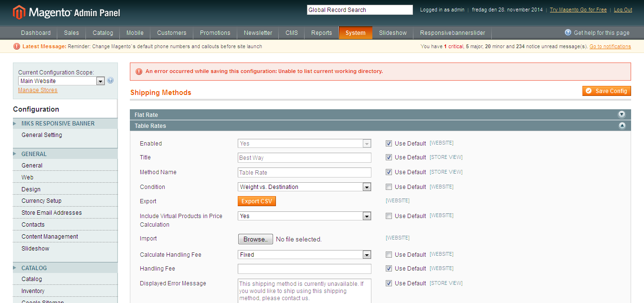
Task: Toggle Use Default for Enabled
Action: 389,143
